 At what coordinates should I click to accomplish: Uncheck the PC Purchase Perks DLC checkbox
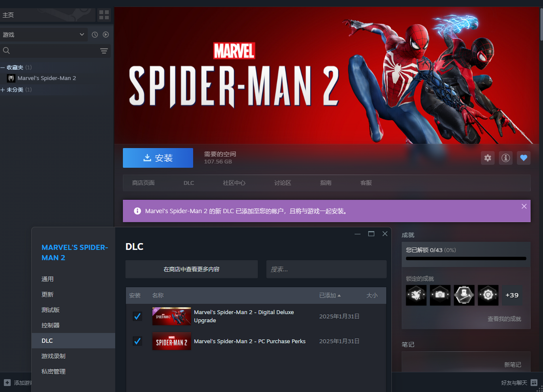[x=137, y=341]
